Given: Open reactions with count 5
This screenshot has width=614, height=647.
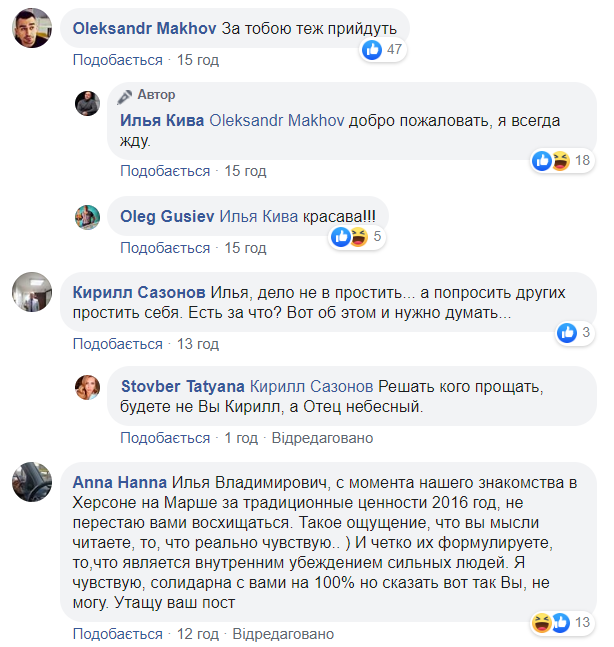Looking at the screenshot, I should tap(349, 237).
